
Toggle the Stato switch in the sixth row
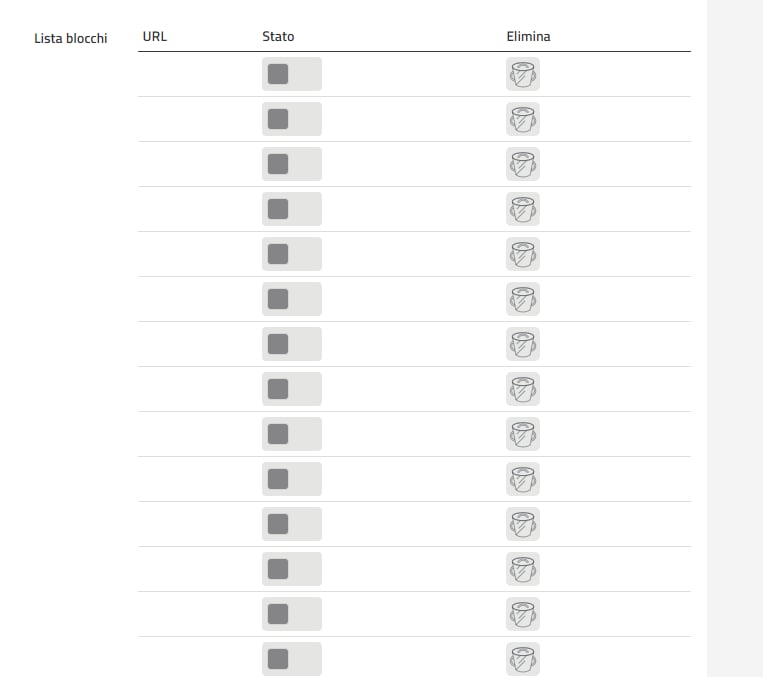click(x=292, y=299)
